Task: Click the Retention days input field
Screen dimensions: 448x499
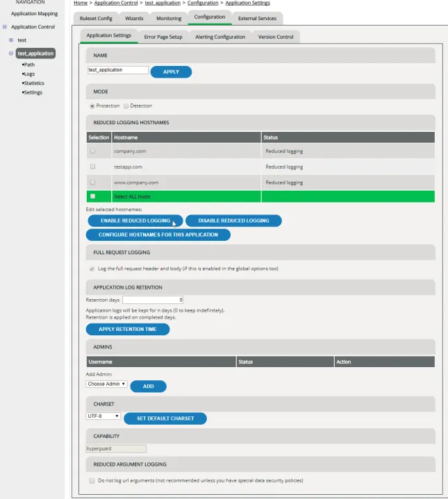Action: pos(153,300)
